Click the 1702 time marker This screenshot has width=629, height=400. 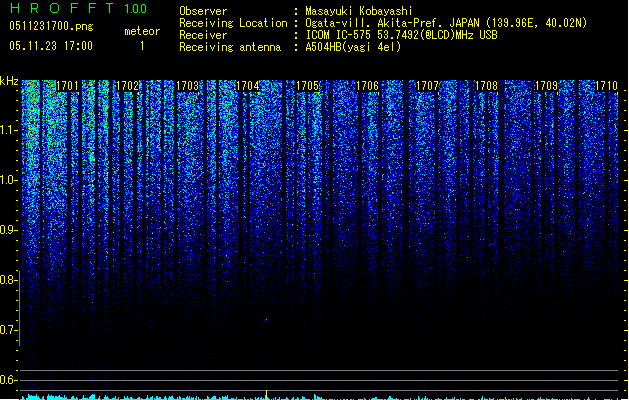[x=127, y=86]
